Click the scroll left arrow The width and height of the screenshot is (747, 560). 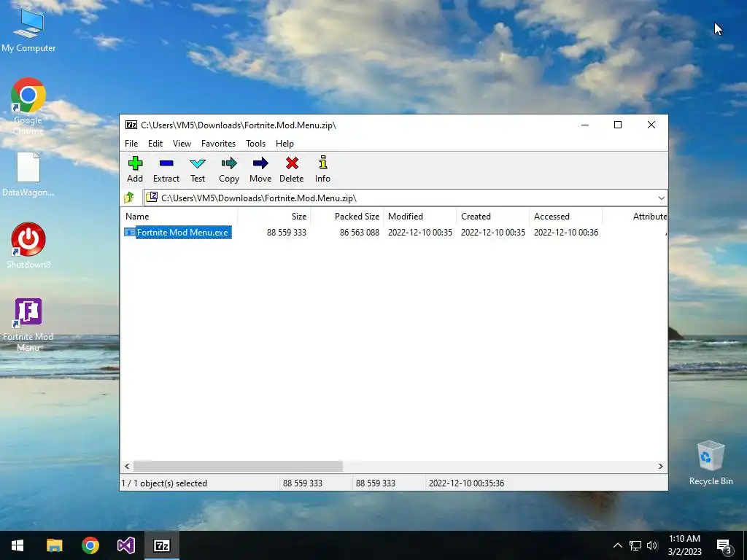pyautogui.click(x=127, y=466)
